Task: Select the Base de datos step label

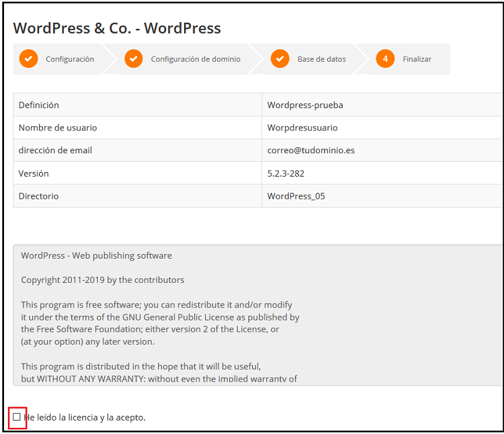Action: click(x=322, y=59)
